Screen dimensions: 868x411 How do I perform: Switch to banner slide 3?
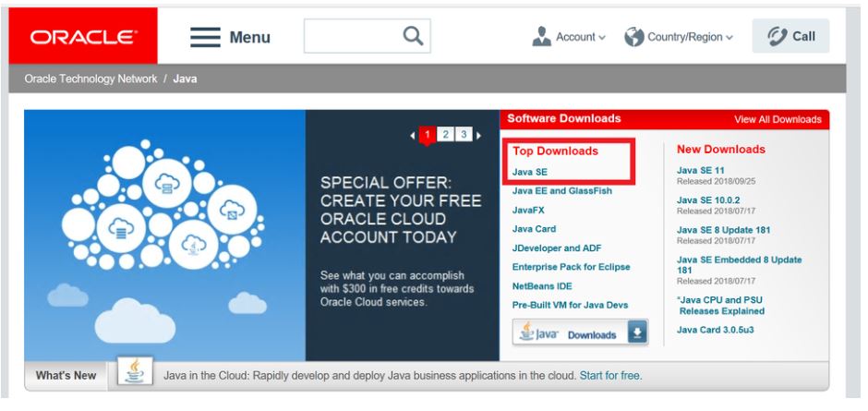(464, 135)
